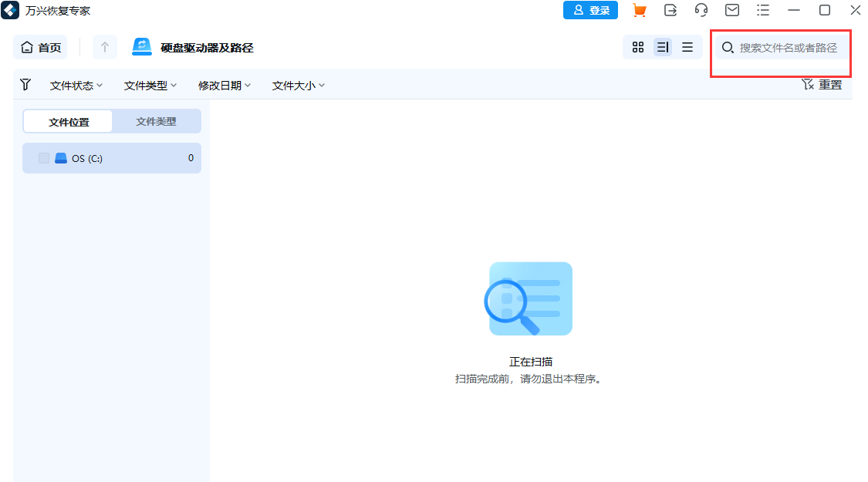
Task: Click the hard drive icon beside 硬盘驱动器及路径
Action: coord(141,47)
